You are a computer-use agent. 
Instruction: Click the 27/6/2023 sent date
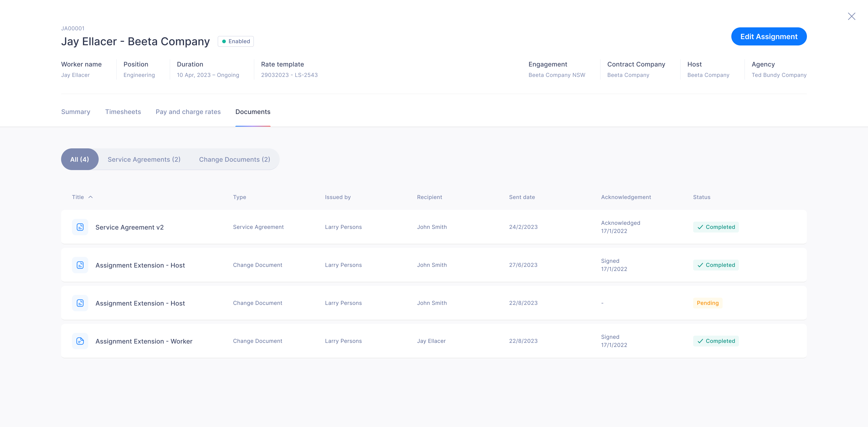(x=523, y=265)
